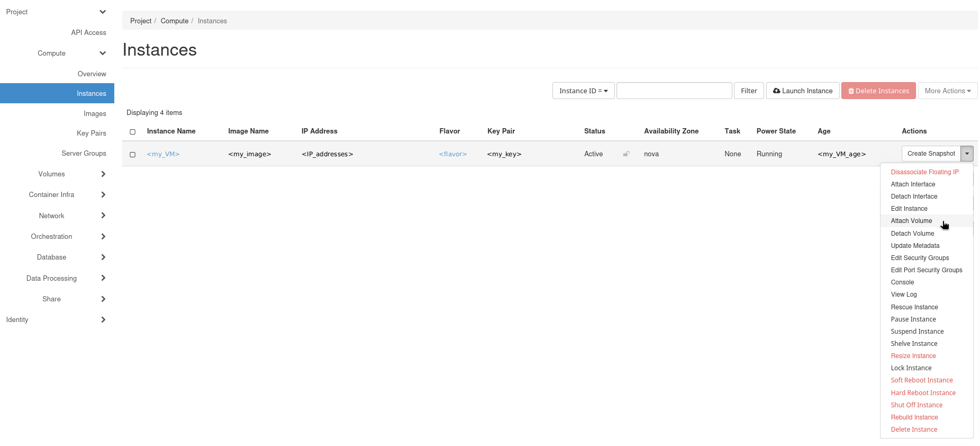Toggle the caret next to Create Snapshot
Viewport: 980px width, 446px height.
967,154
